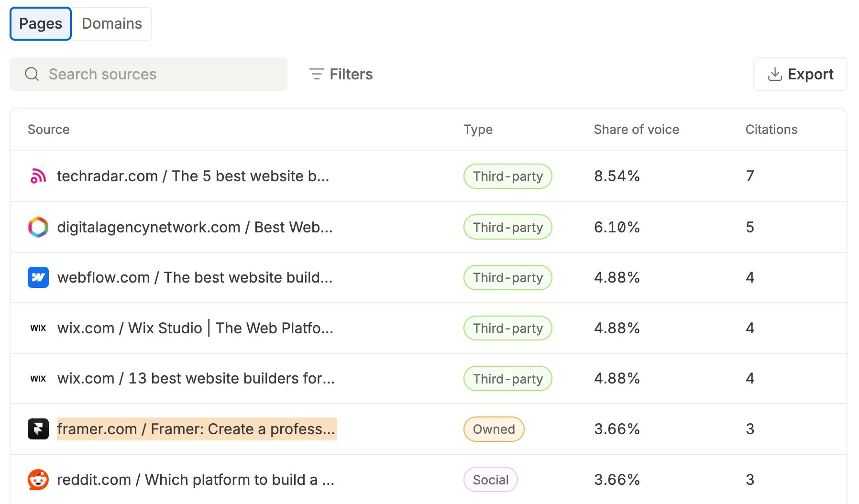This screenshot has width=859, height=504.
Task: Click the digitalagencynetwork.com colorful ring icon
Action: click(38, 227)
